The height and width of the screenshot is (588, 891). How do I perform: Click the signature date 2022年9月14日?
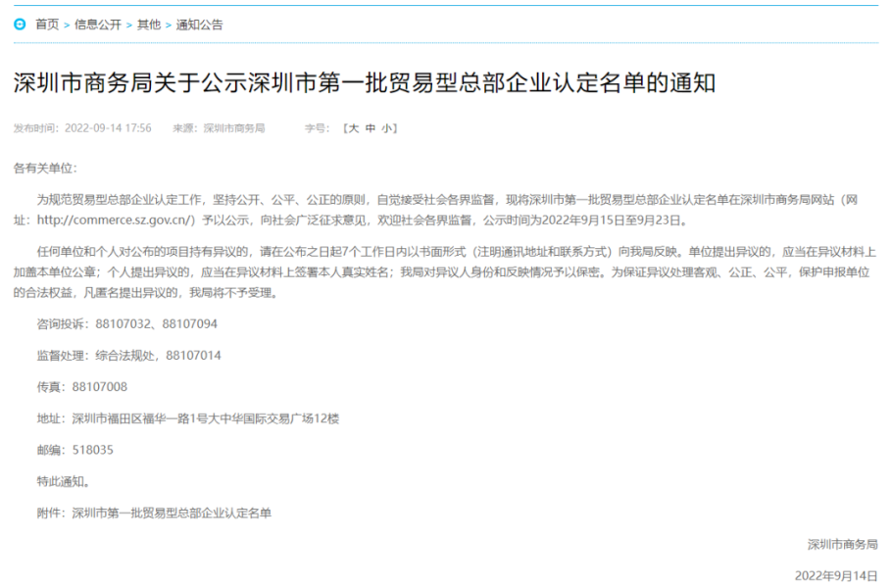[x=836, y=576]
